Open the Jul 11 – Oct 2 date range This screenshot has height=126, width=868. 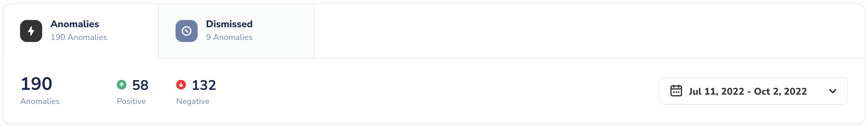coord(753,91)
